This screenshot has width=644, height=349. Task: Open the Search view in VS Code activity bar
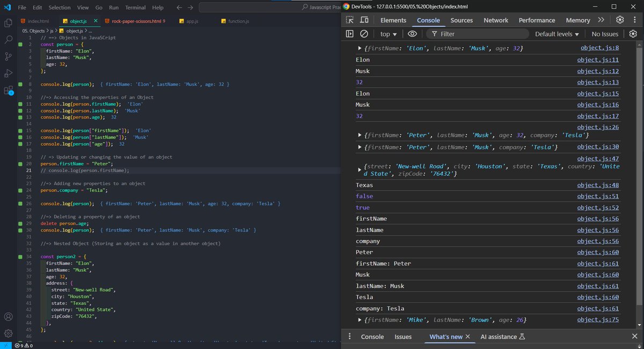pos(8,40)
